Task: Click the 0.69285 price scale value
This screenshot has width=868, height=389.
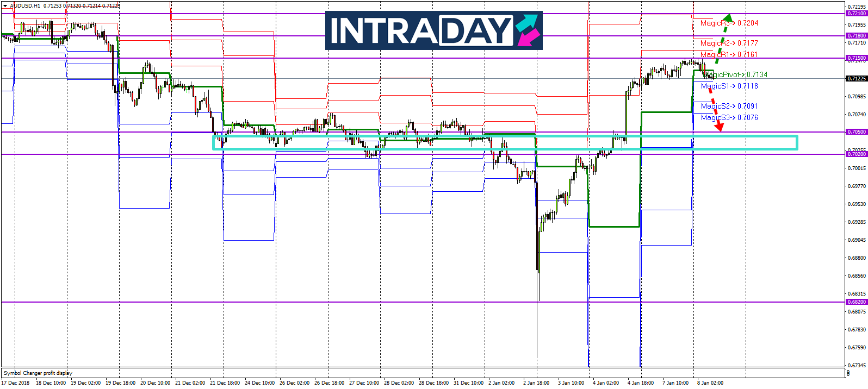Action: 857,222
